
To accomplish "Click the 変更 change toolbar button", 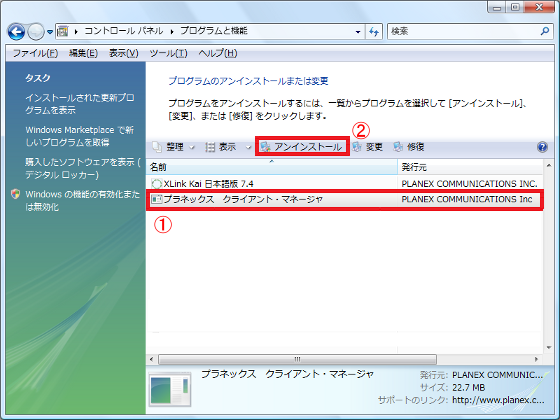I will tap(368, 147).
